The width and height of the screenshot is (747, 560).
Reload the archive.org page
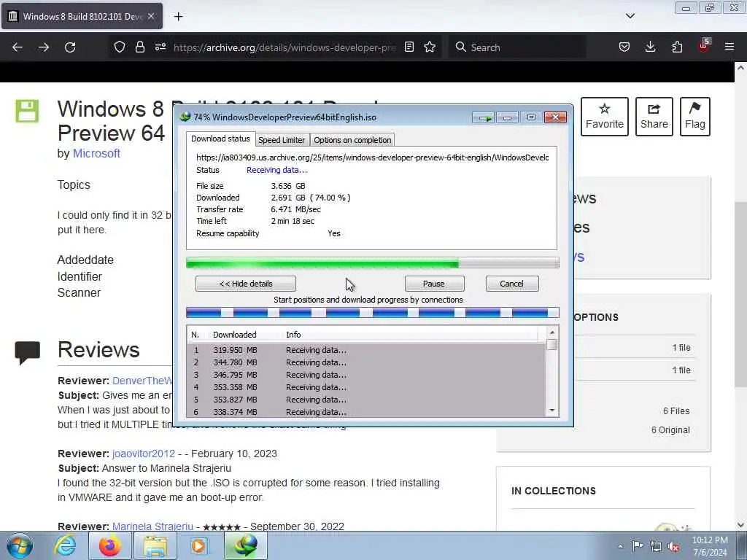[x=70, y=47]
